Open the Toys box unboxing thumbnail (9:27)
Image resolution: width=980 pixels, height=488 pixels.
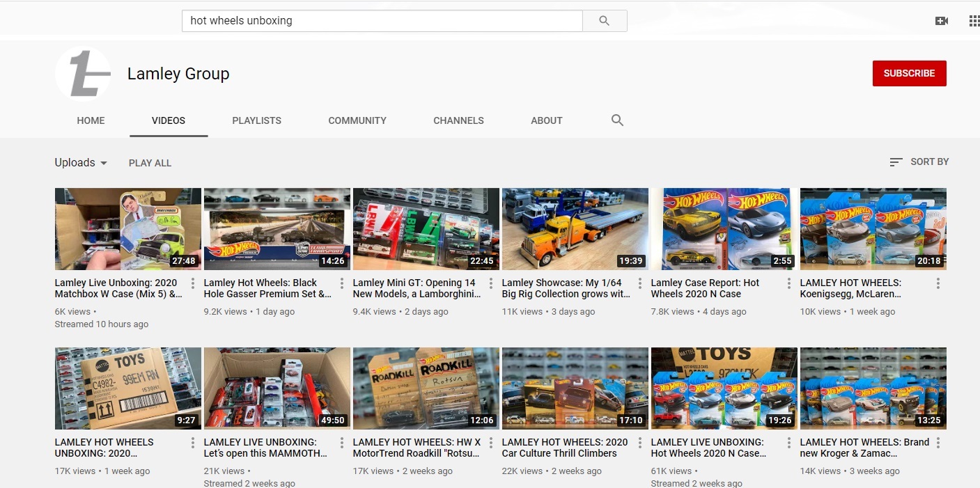[128, 388]
